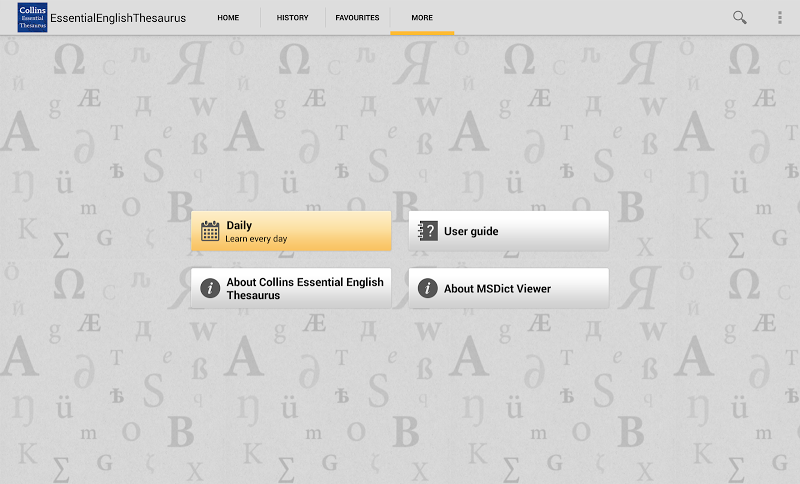Open About MSDict Viewer
This screenshot has height=484, width=800.
(509, 288)
